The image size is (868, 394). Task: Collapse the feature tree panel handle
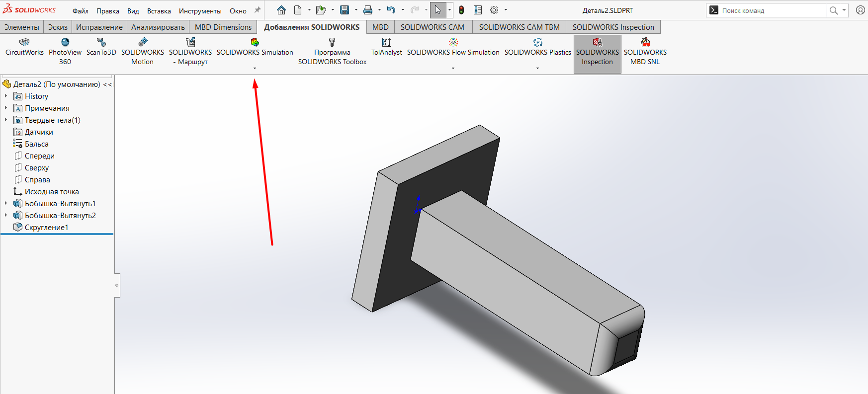pyautogui.click(x=117, y=285)
